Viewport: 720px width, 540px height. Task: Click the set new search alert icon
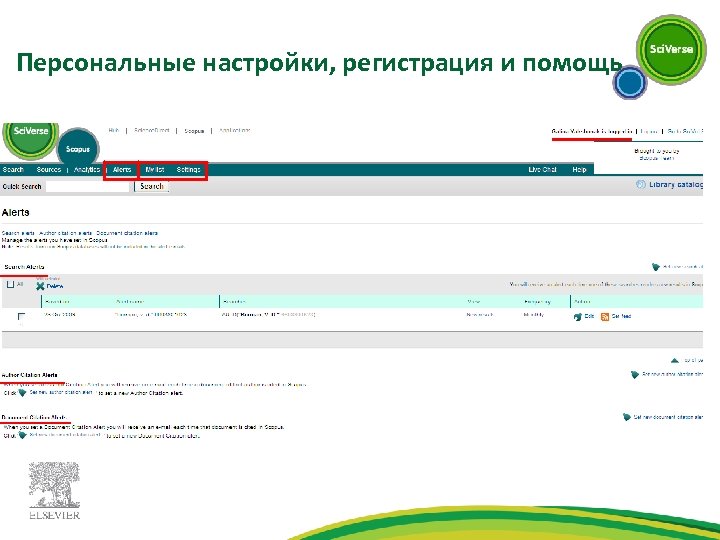656,267
